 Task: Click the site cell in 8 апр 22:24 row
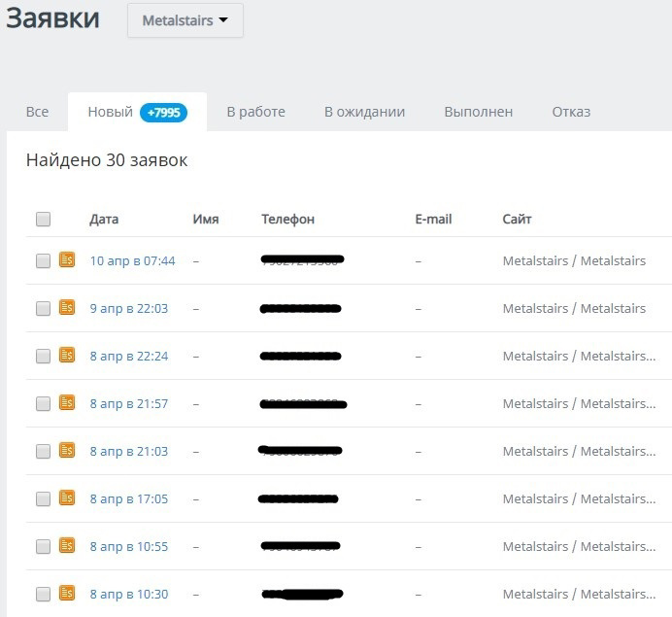click(579, 356)
